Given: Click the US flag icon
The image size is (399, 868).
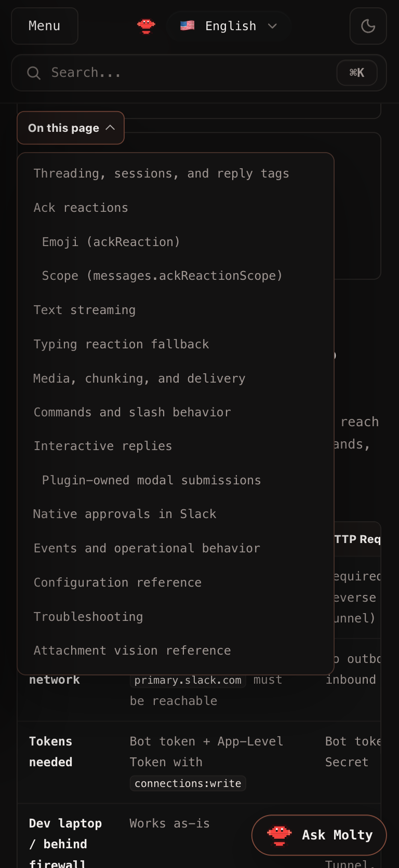Looking at the screenshot, I should (x=187, y=25).
